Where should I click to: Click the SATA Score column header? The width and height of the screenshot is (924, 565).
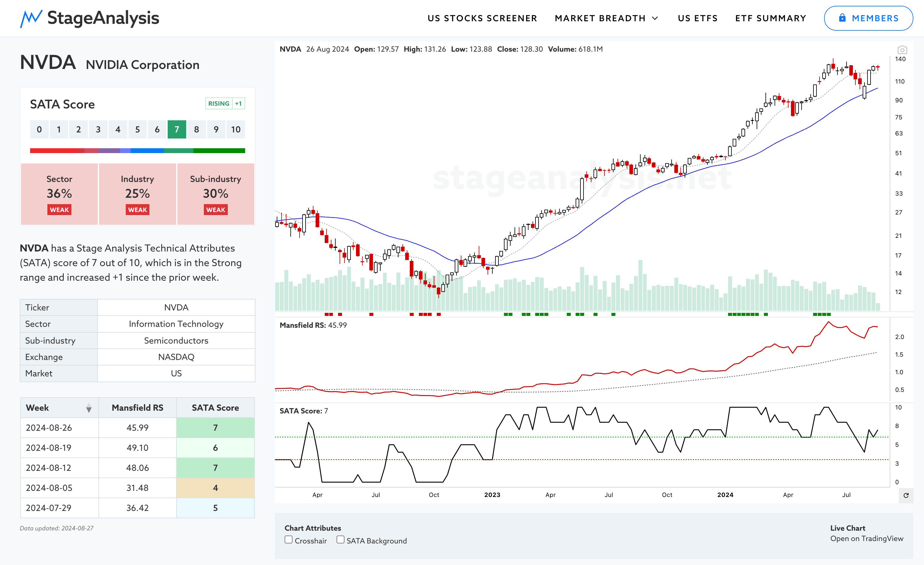point(215,408)
